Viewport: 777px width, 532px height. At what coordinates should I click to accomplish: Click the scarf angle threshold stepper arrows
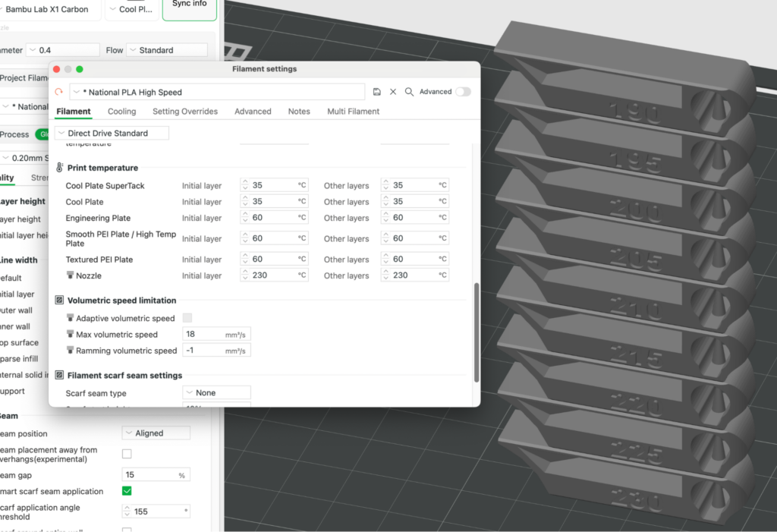tap(127, 512)
